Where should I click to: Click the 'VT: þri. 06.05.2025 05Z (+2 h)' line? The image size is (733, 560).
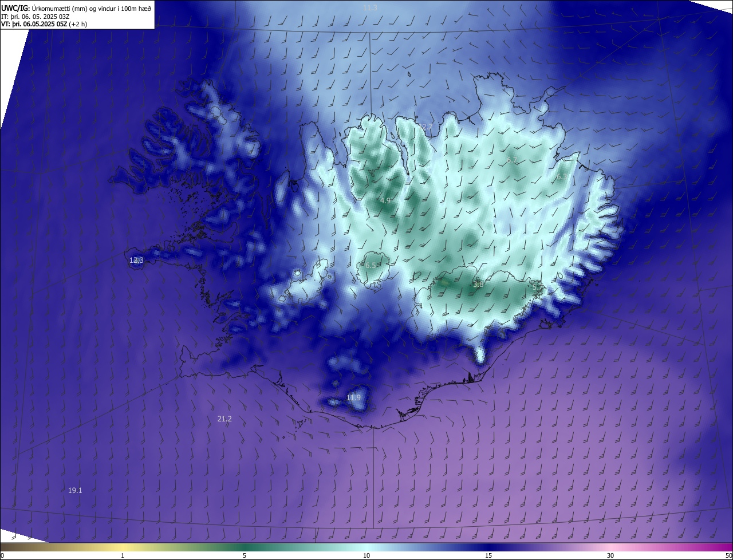pyautogui.click(x=43, y=24)
